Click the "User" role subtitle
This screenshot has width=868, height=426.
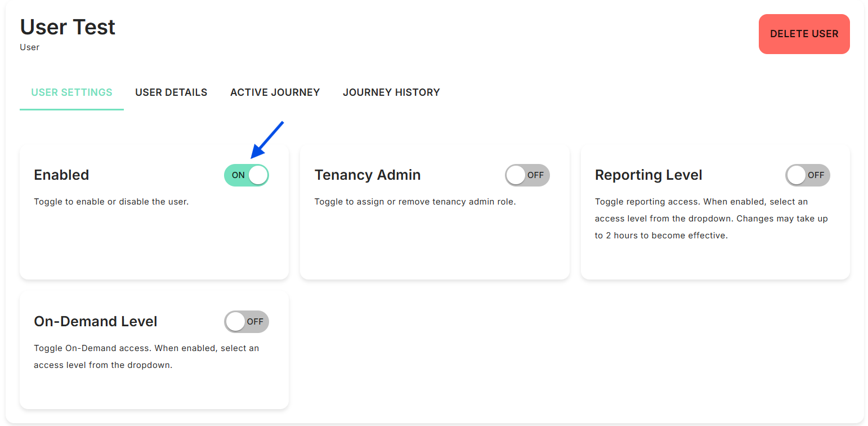point(29,47)
